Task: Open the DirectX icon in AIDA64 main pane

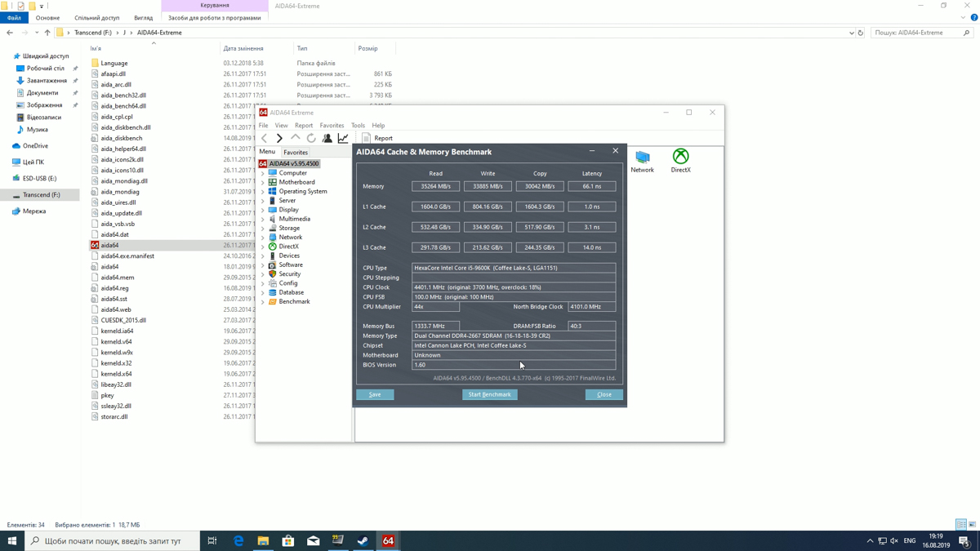Action: pos(681,161)
